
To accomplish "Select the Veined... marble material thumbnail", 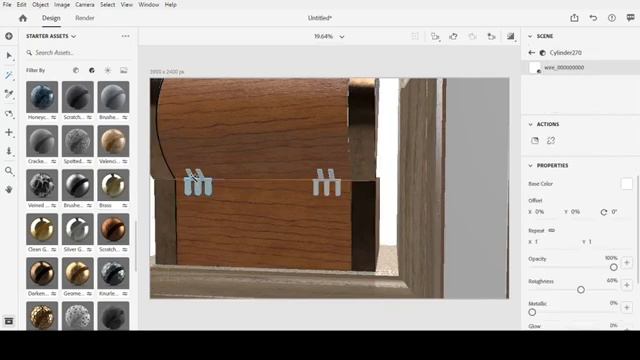I will [42, 185].
